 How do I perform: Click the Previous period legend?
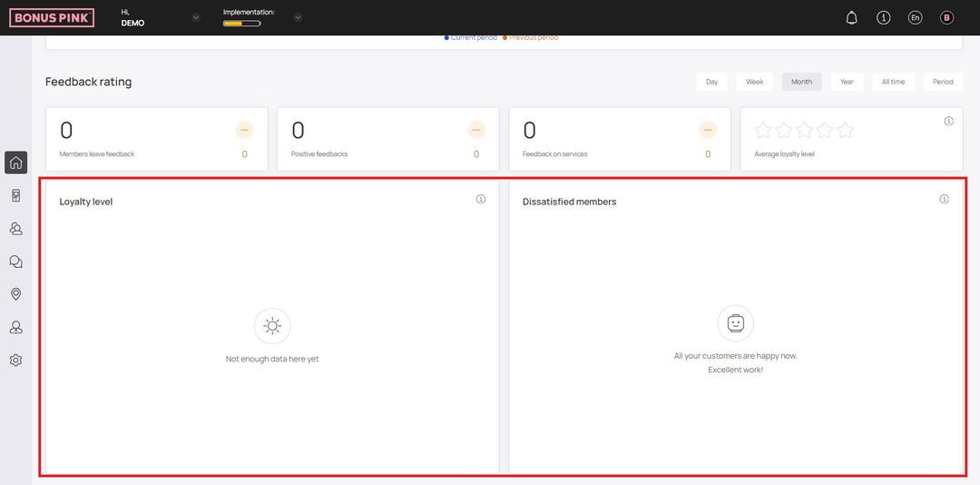coord(530,37)
